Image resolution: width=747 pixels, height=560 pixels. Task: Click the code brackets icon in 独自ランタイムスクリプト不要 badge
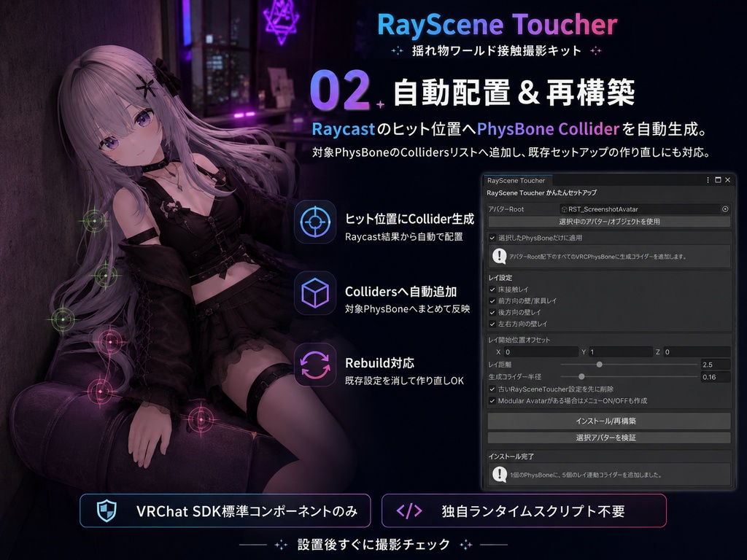[x=409, y=511]
